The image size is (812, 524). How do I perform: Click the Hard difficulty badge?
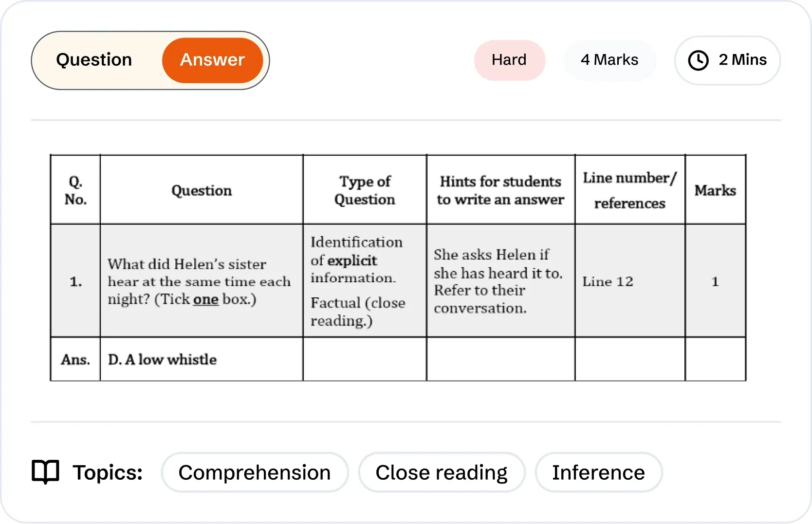(509, 60)
